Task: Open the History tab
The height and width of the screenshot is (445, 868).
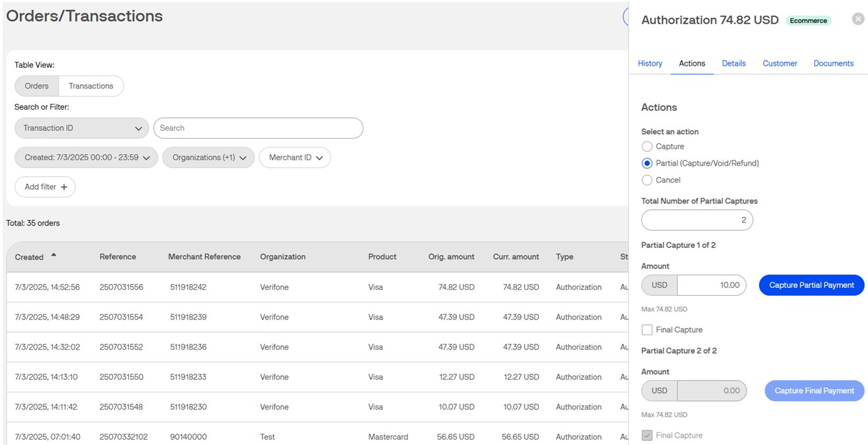Action: (x=650, y=64)
